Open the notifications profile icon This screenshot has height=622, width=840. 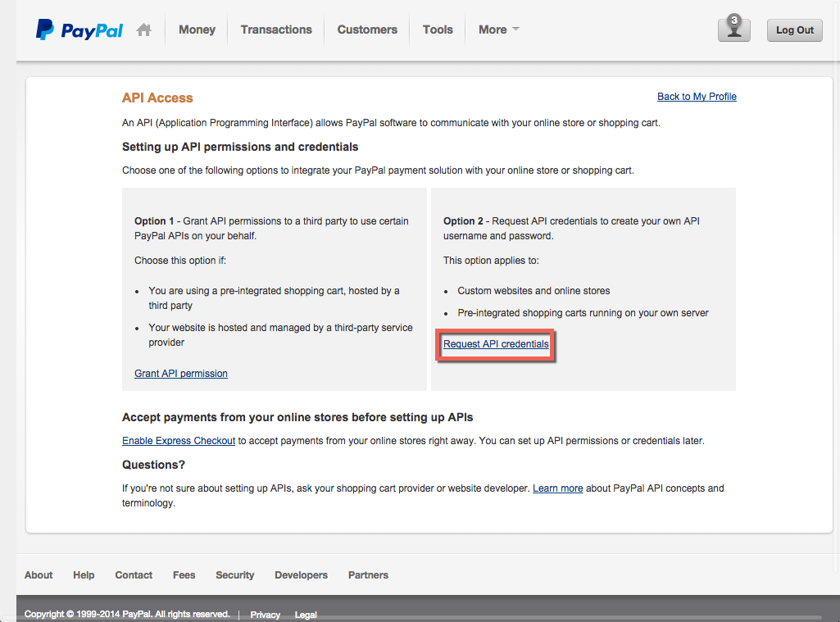click(x=734, y=28)
